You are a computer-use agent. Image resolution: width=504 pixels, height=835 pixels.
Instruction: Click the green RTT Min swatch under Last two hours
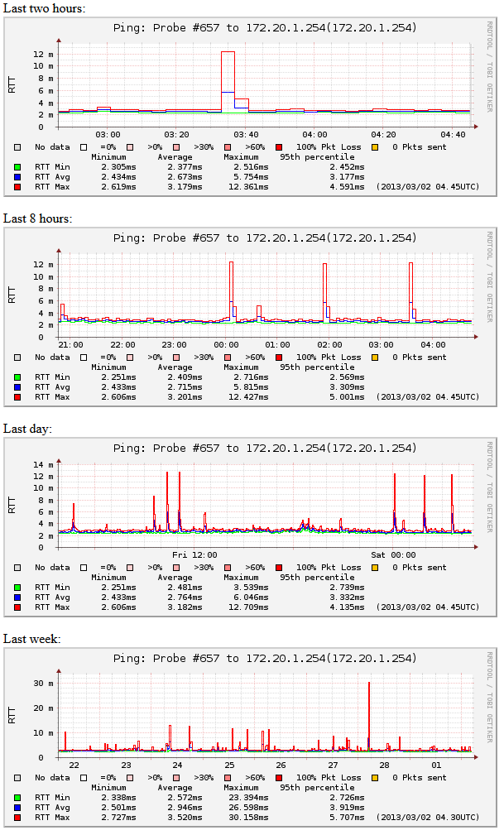tap(17, 166)
